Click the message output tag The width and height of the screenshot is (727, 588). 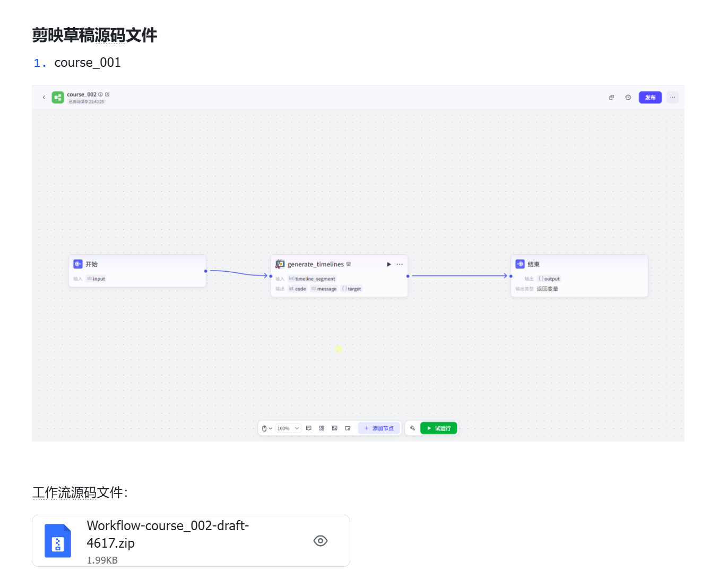click(324, 289)
